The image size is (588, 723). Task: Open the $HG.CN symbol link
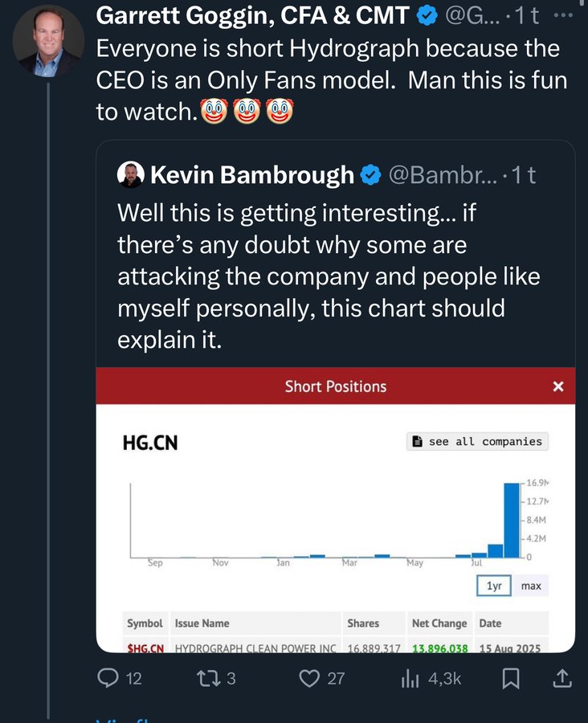point(145,647)
